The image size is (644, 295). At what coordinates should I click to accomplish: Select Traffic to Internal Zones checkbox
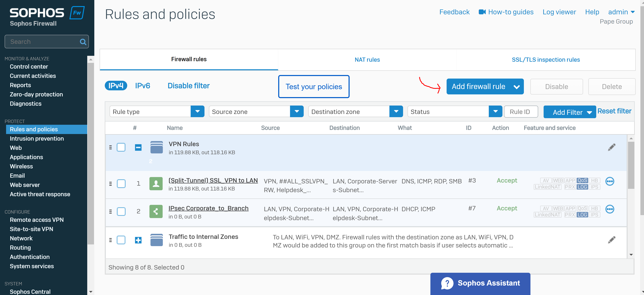[121, 240]
